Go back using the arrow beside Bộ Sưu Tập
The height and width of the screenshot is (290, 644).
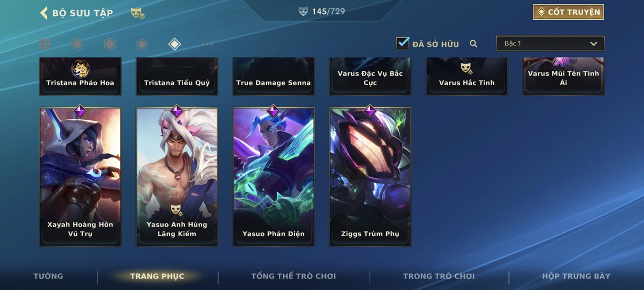(44, 13)
